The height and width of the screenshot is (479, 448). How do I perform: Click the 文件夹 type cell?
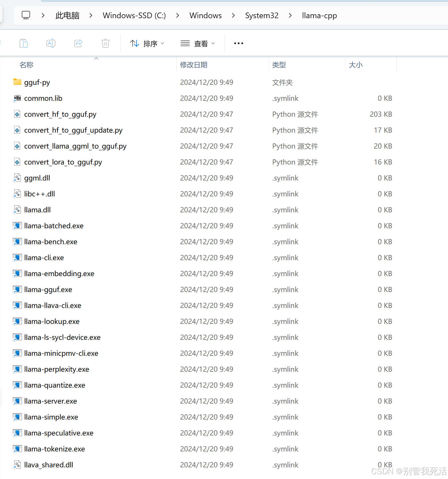[282, 83]
